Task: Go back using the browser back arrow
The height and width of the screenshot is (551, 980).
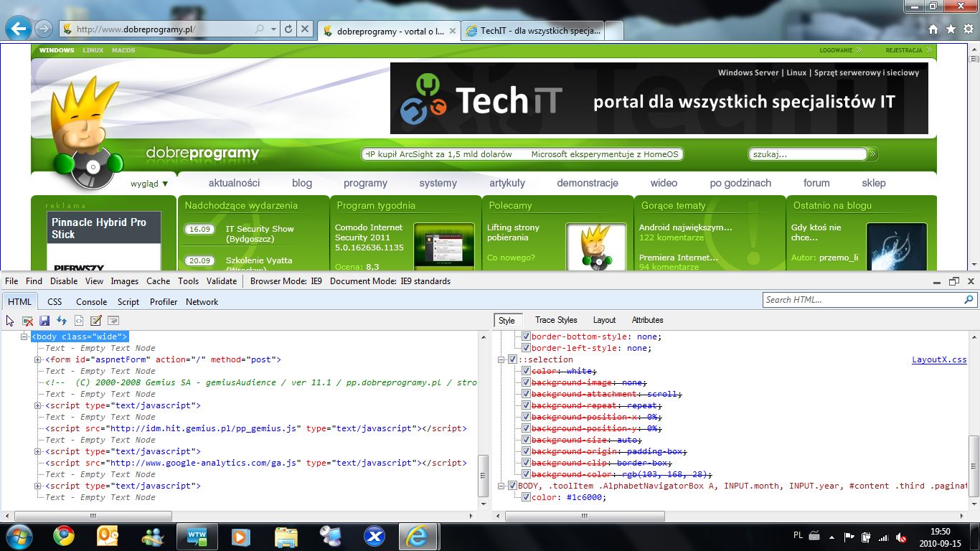Action: (x=18, y=29)
